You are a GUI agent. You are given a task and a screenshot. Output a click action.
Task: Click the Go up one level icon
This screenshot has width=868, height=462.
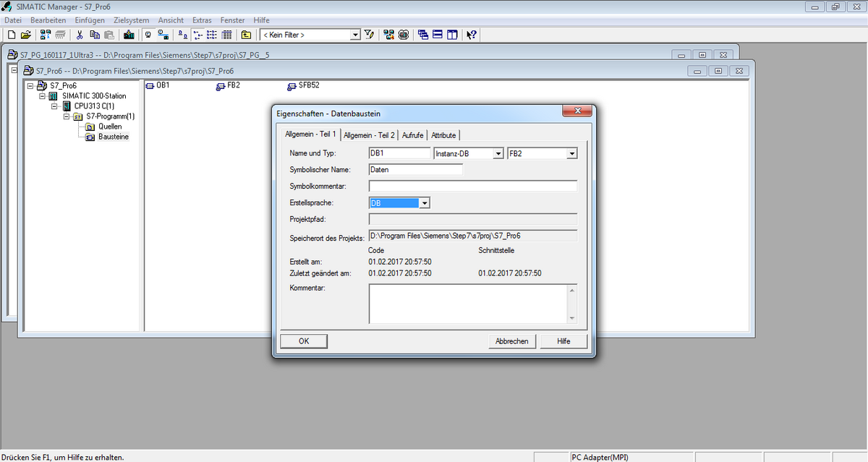pos(247,35)
